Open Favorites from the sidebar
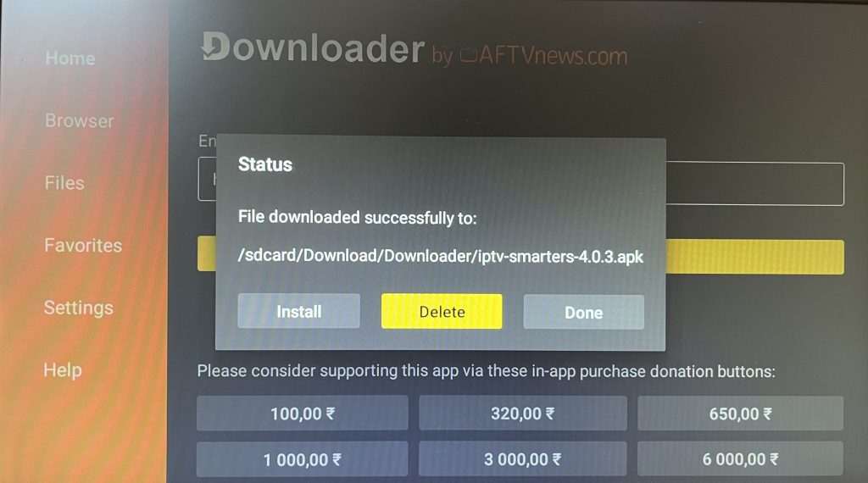This screenshot has width=868, height=483. pyautogui.click(x=84, y=245)
